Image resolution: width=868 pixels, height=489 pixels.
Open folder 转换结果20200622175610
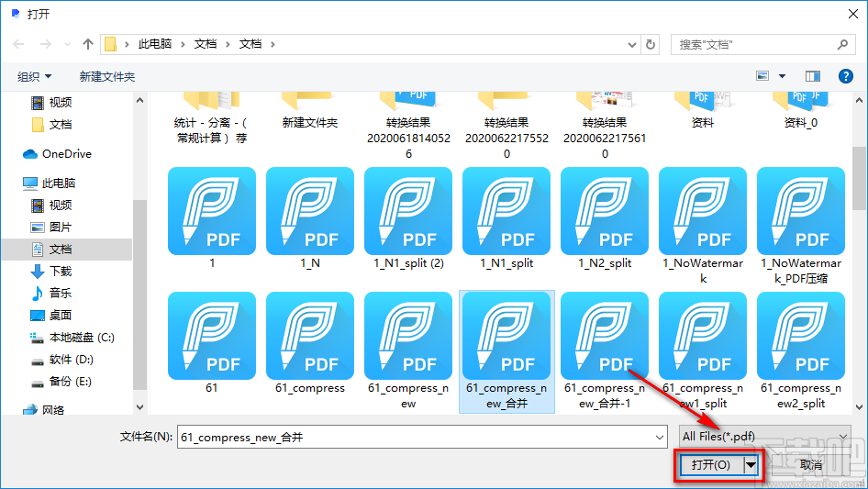tap(605, 127)
